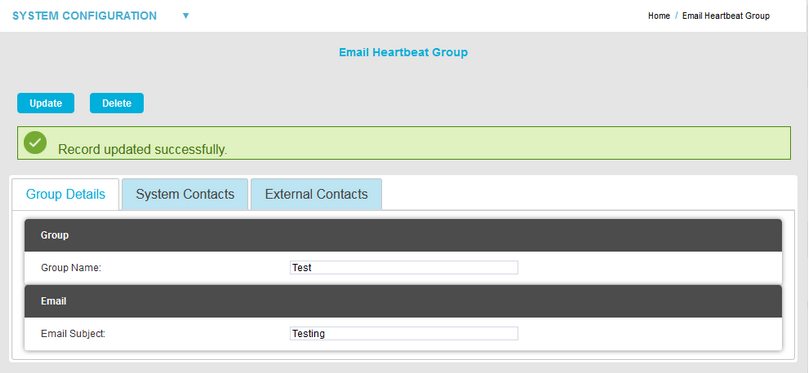The image size is (809, 373).
Task: Click the Group Name label
Action: tap(71, 268)
